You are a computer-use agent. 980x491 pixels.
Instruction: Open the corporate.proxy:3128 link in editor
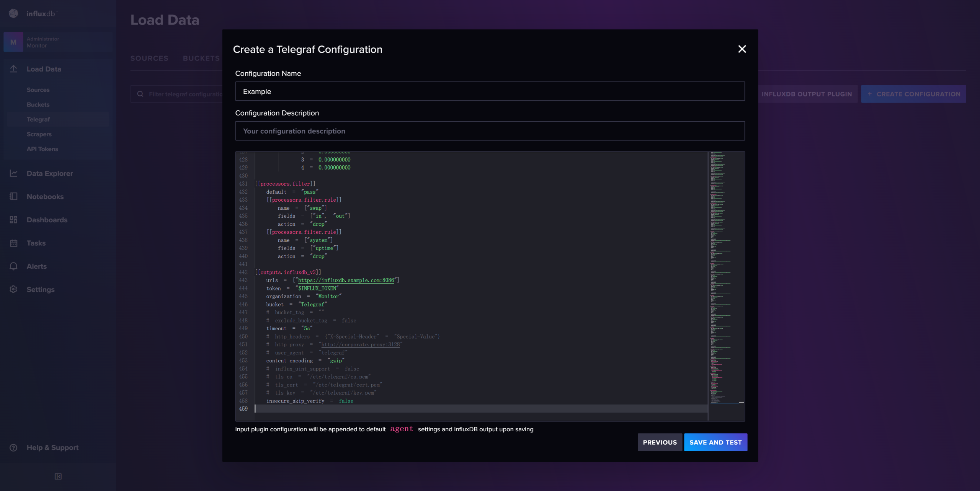361,344
